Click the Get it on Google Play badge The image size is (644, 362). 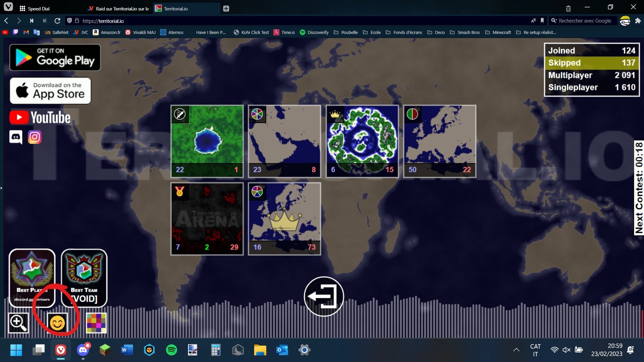tap(55, 57)
